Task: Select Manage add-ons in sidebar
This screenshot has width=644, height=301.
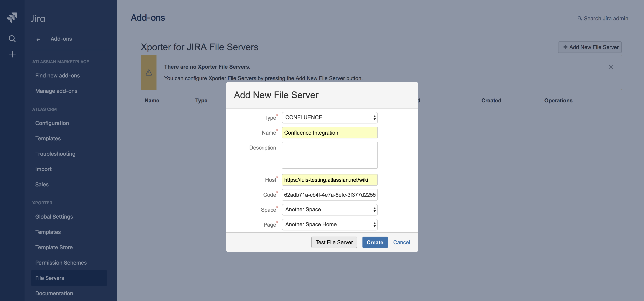Action: [56, 91]
